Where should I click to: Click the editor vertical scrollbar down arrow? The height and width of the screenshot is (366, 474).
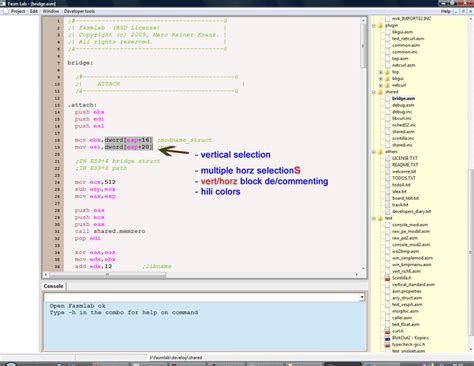(363, 268)
